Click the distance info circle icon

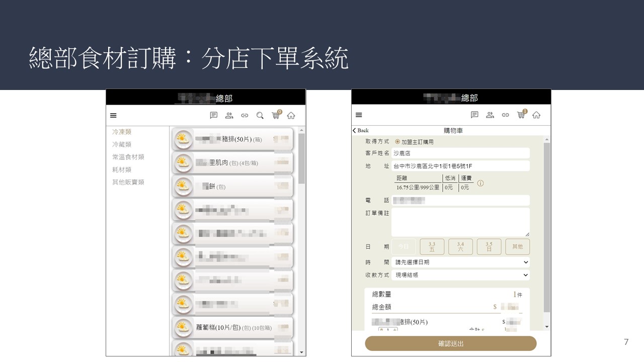point(480,184)
